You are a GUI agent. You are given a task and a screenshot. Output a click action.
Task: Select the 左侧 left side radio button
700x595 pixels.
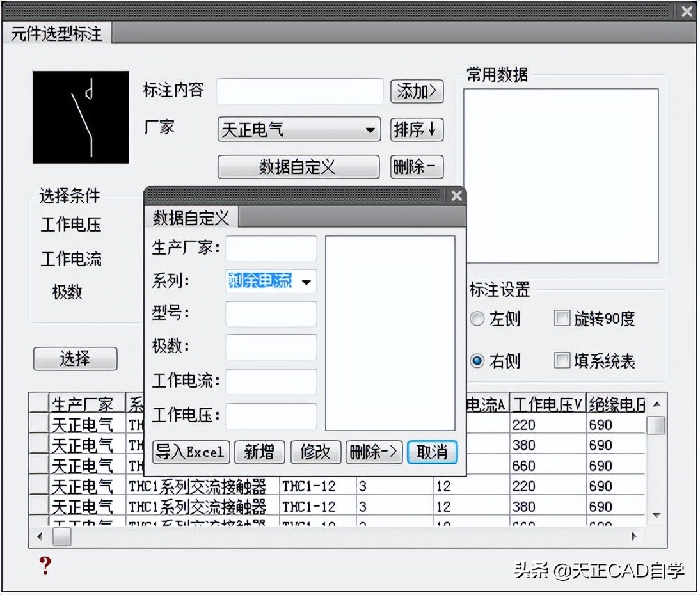coord(477,318)
